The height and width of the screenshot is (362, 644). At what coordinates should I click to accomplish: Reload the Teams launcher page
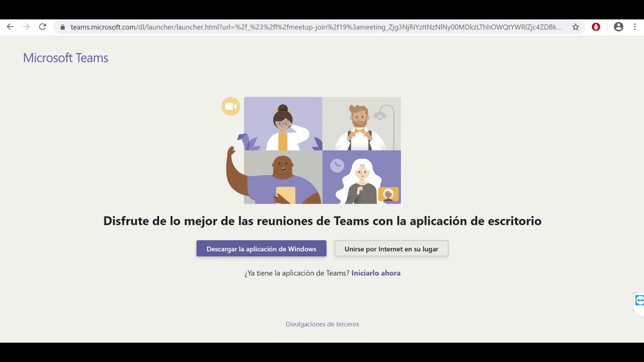42,27
